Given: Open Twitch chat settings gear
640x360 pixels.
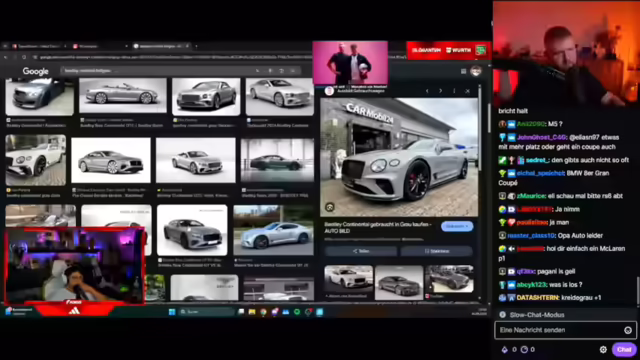Looking at the screenshot, I should pyautogui.click(x=603, y=349).
